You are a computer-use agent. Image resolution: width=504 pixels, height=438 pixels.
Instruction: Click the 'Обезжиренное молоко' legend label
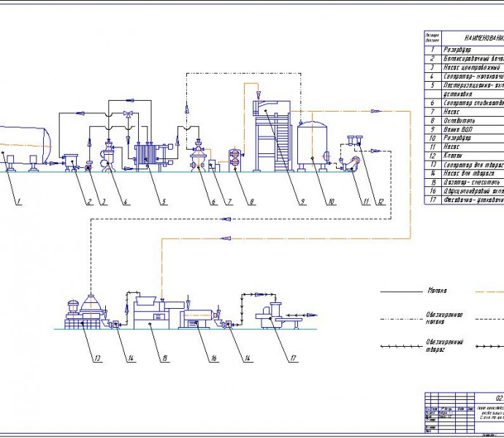coord(444,318)
